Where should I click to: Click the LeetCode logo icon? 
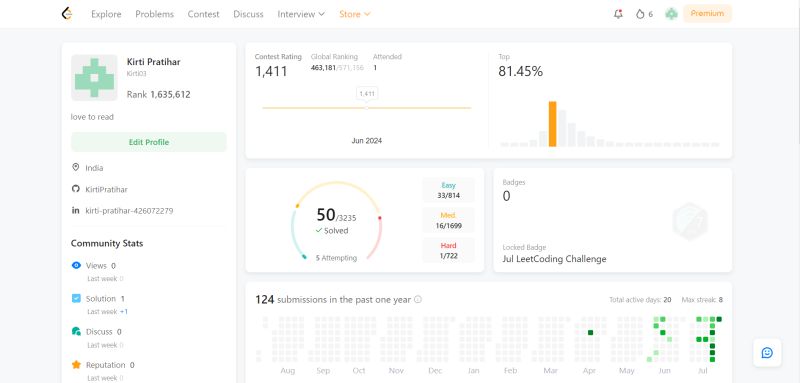click(66, 14)
